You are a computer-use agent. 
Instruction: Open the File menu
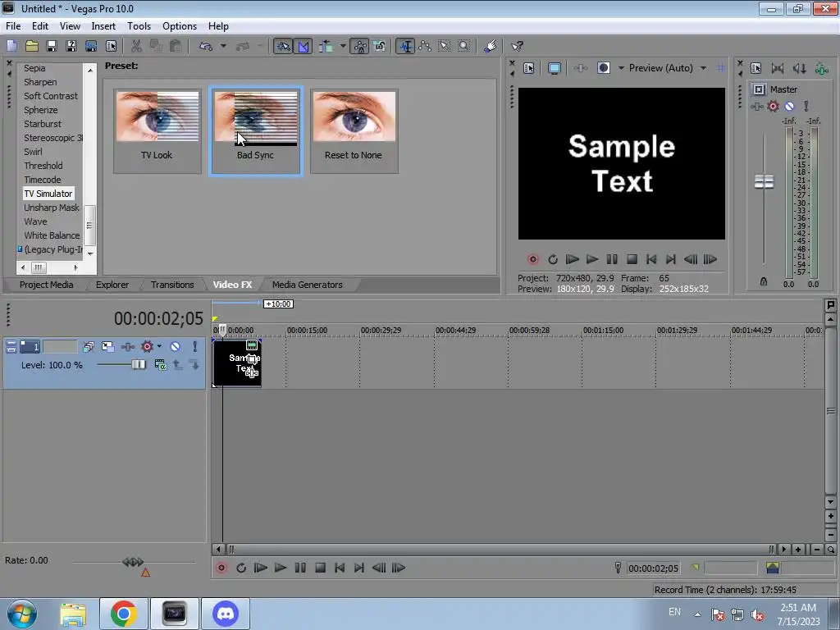pos(13,26)
